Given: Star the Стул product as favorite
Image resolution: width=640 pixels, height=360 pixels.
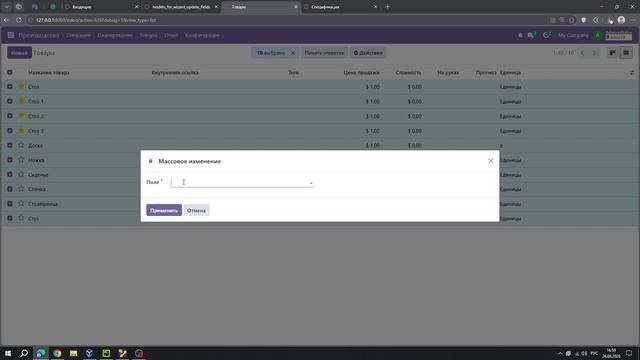Looking at the screenshot, I should (21, 218).
